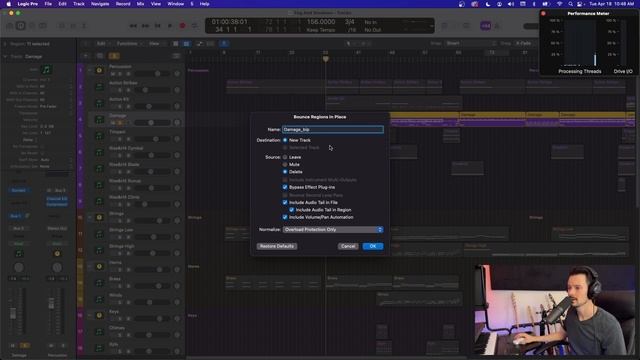Image resolution: width=640 pixels, height=360 pixels.
Task: Click the Percussion track stack icon
Action: [x=99, y=70]
